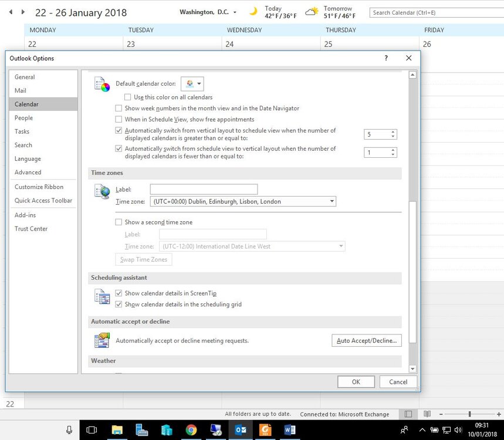Click the zoom in plus button
504x440 pixels.
pos(499,414)
